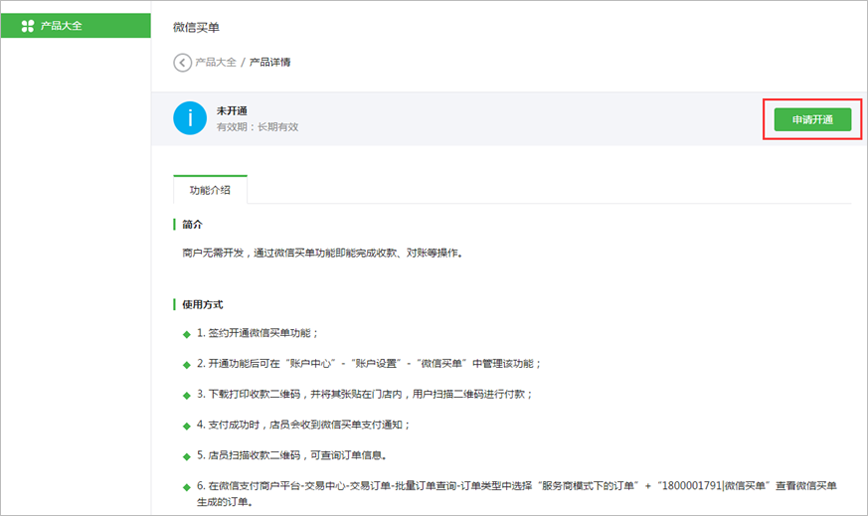Select the 功能介绍 tab
The image size is (868, 516).
[x=210, y=190]
